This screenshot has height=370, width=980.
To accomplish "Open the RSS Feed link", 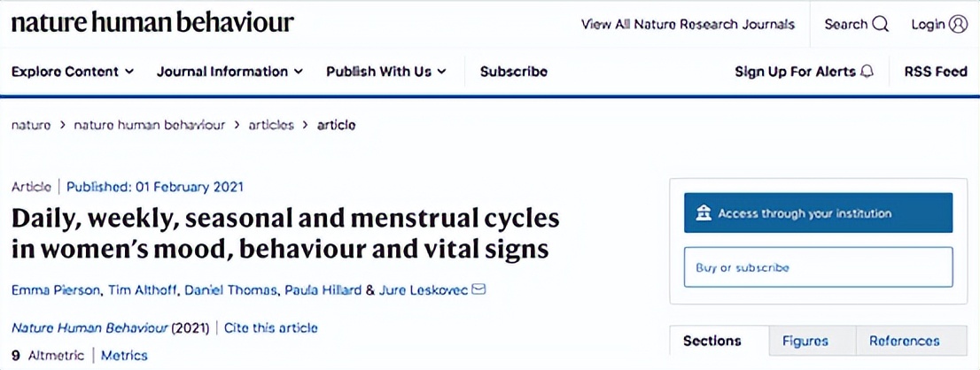I will (936, 72).
